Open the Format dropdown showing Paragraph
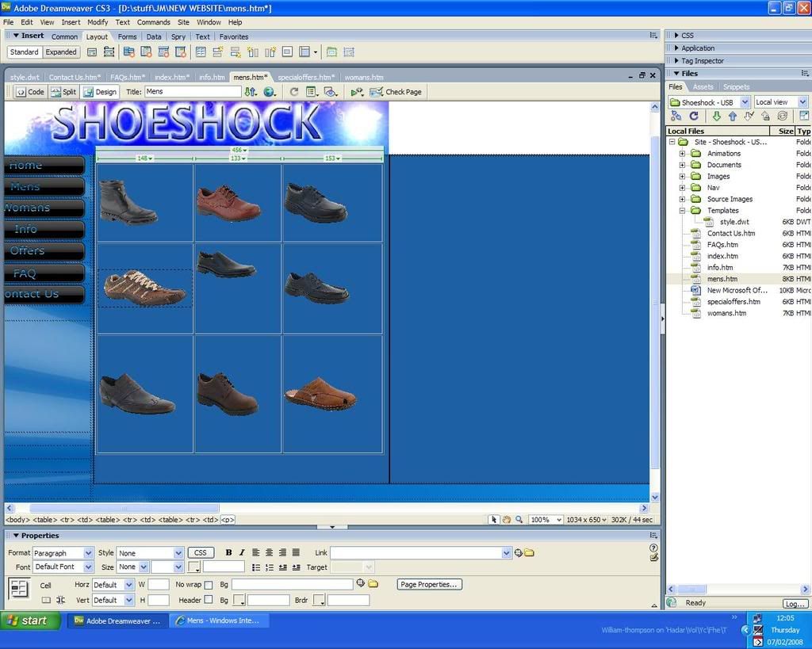Screen dimensions: 812x649 coord(88,553)
